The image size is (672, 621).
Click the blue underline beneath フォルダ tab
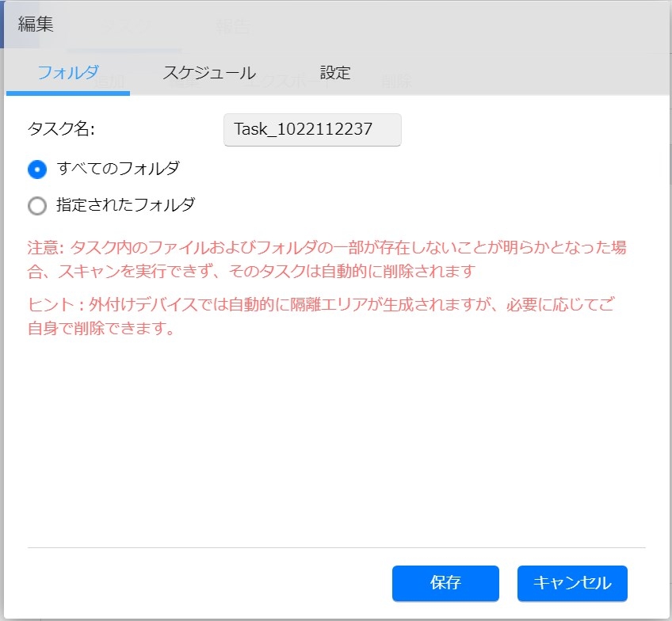[68, 93]
